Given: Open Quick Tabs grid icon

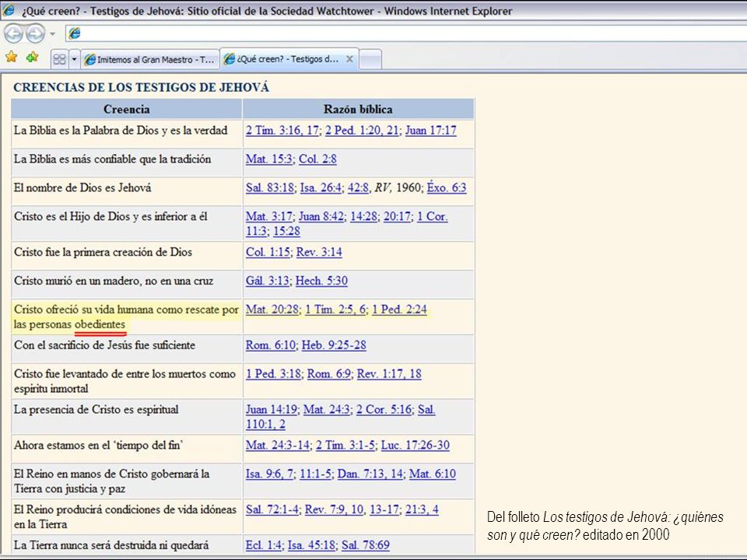Looking at the screenshot, I should [60, 59].
